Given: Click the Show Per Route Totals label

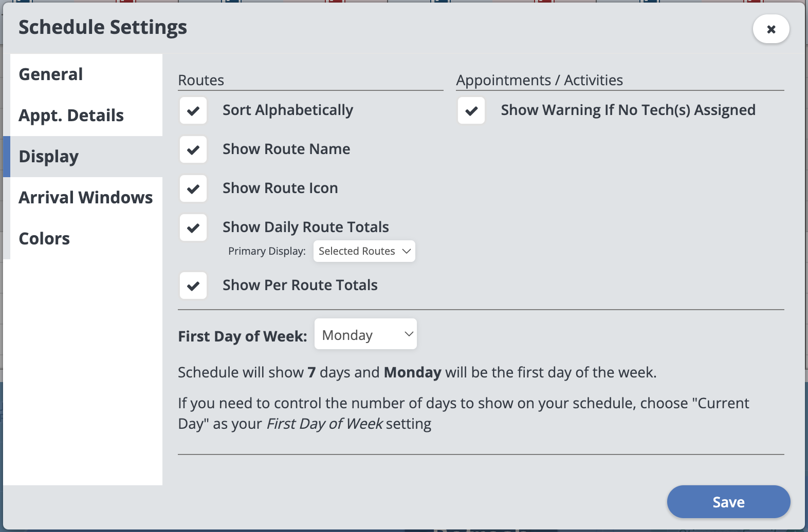Looking at the screenshot, I should coord(300,285).
